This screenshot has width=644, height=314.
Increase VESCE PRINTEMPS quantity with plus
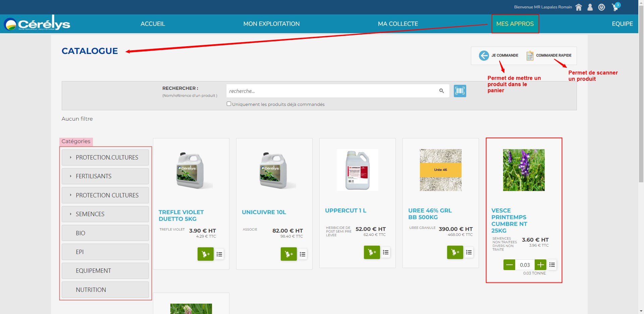tap(540, 265)
